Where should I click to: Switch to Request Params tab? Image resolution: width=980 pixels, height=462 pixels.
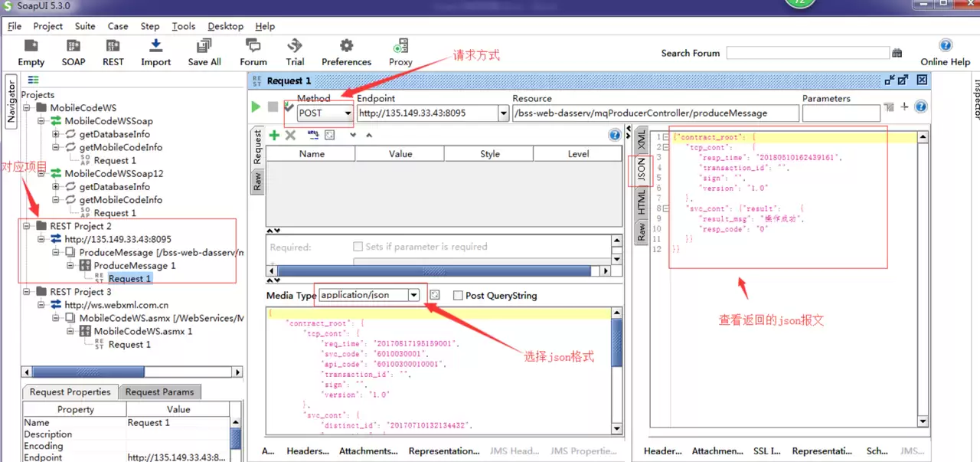point(160,392)
